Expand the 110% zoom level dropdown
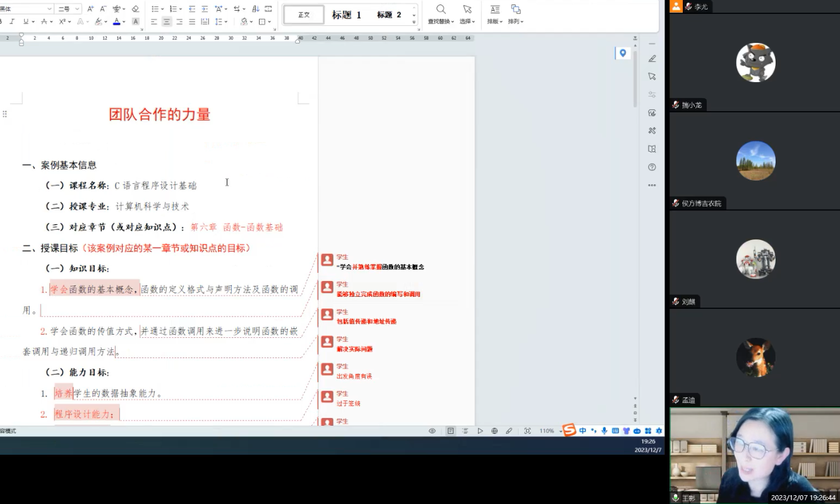The width and height of the screenshot is (840, 504). point(560,431)
